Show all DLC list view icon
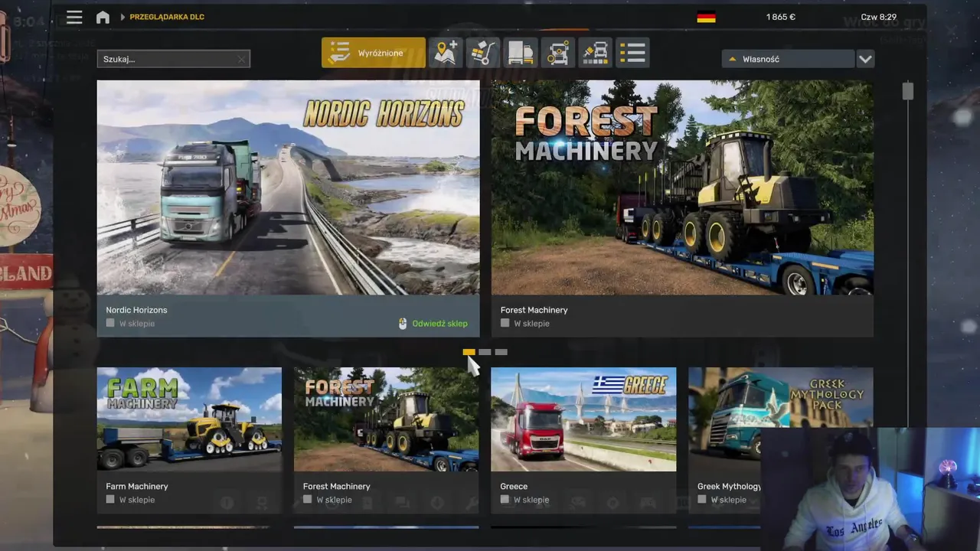Viewport: 980px width, 551px height. click(x=633, y=53)
